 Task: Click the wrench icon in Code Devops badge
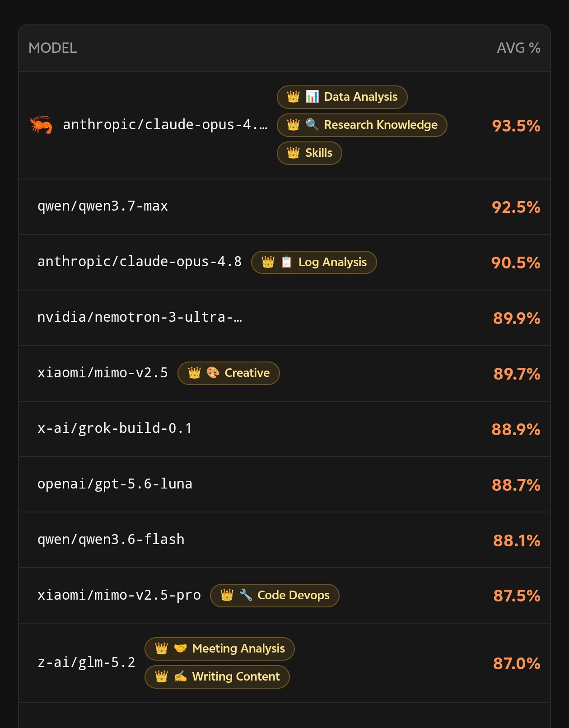246,595
